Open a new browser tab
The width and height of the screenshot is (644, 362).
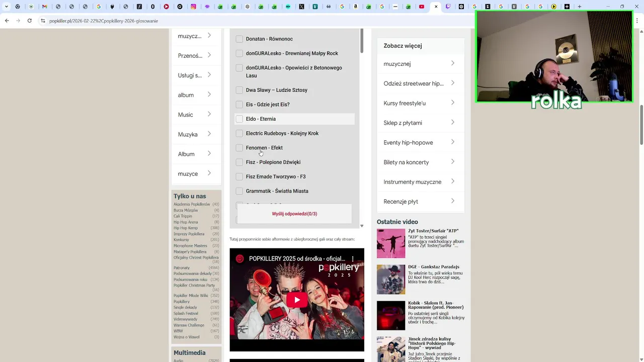(x=580, y=7)
